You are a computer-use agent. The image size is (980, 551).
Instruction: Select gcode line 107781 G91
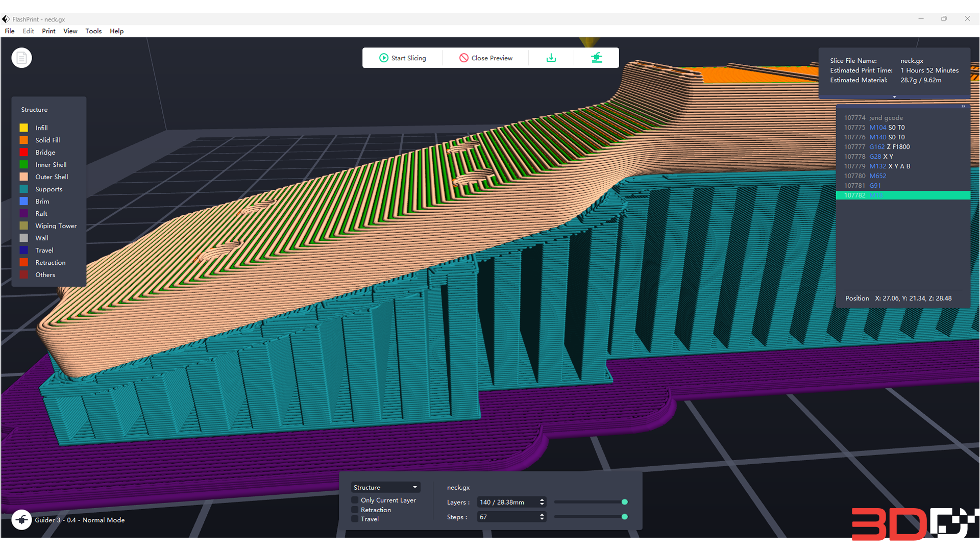tap(902, 186)
